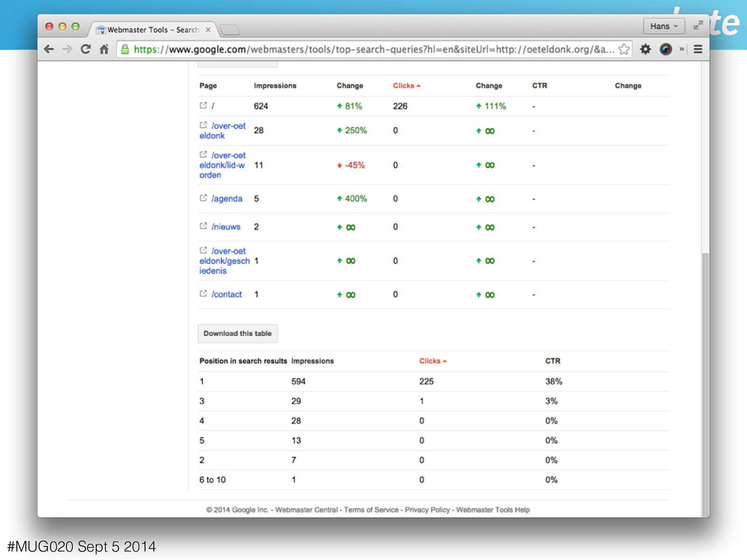Click the 6 to 10 position row
The image size is (747, 560).
point(433,480)
